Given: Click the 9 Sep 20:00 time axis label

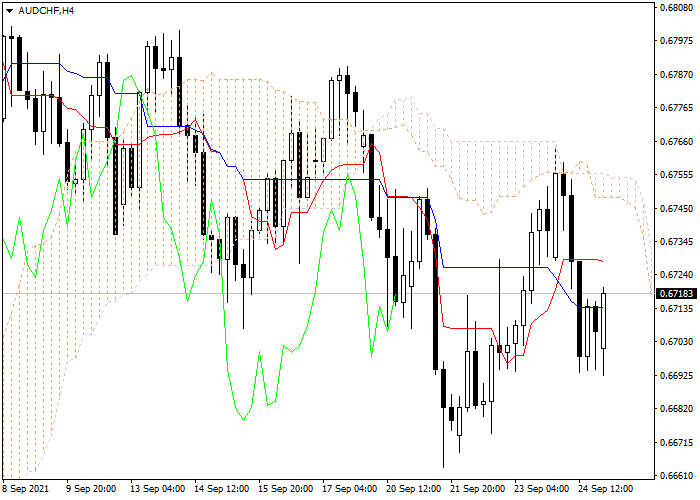Looking at the screenshot, I should point(92,489).
